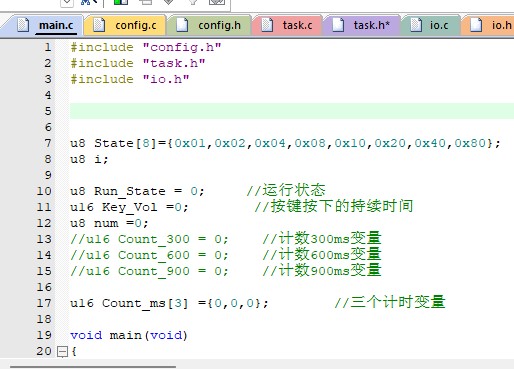
Task: Click the commented Count_600 declaration
Action: (149, 255)
